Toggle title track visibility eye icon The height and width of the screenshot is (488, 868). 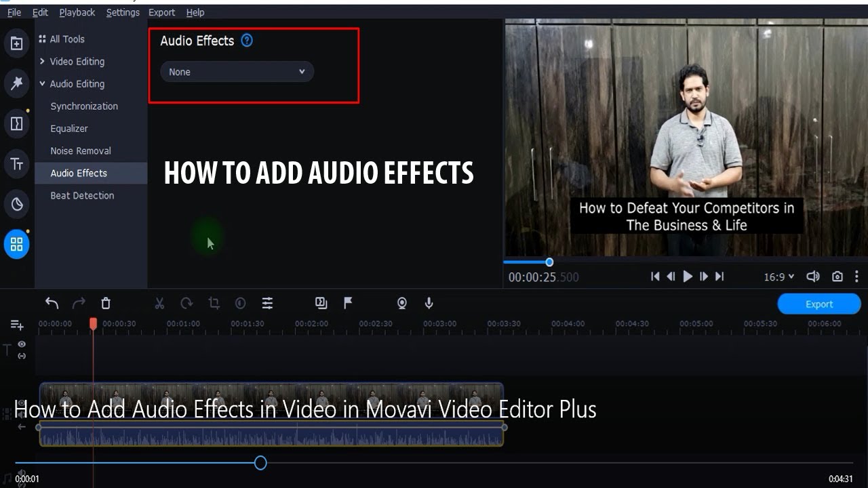point(22,344)
